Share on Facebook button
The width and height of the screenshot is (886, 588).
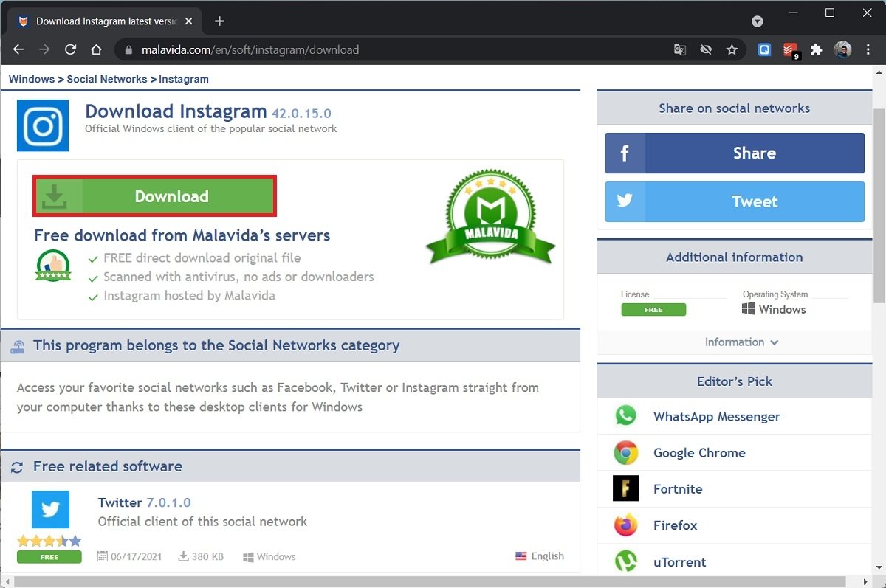[x=735, y=153]
